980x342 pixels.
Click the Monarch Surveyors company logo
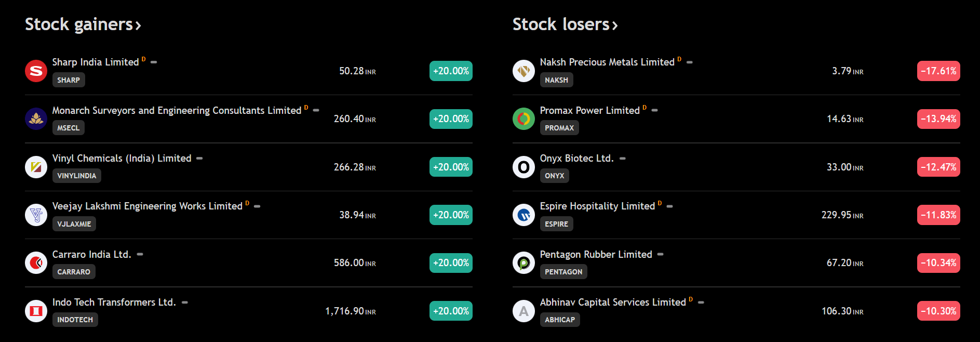coord(36,119)
